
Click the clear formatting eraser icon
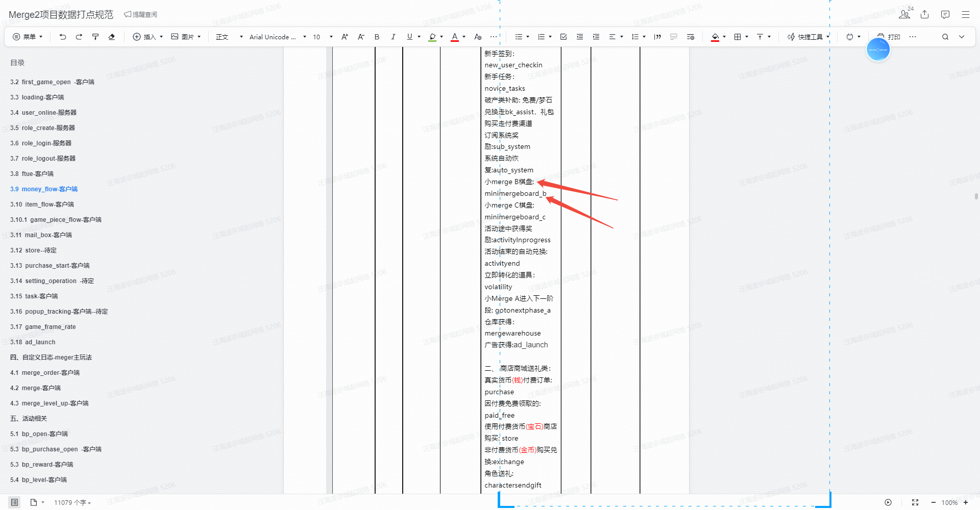[112, 37]
